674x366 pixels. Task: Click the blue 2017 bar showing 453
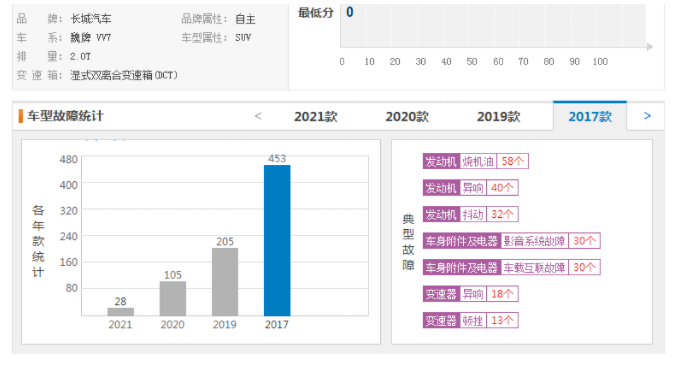(277, 240)
